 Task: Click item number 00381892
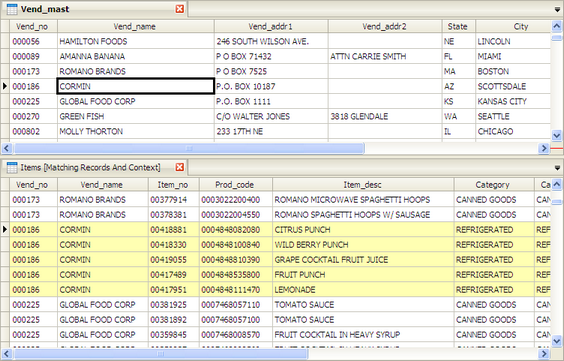click(x=174, y=320)
